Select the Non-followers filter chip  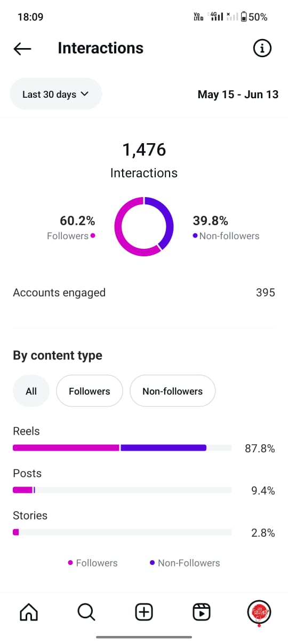[x=173, y=391]
